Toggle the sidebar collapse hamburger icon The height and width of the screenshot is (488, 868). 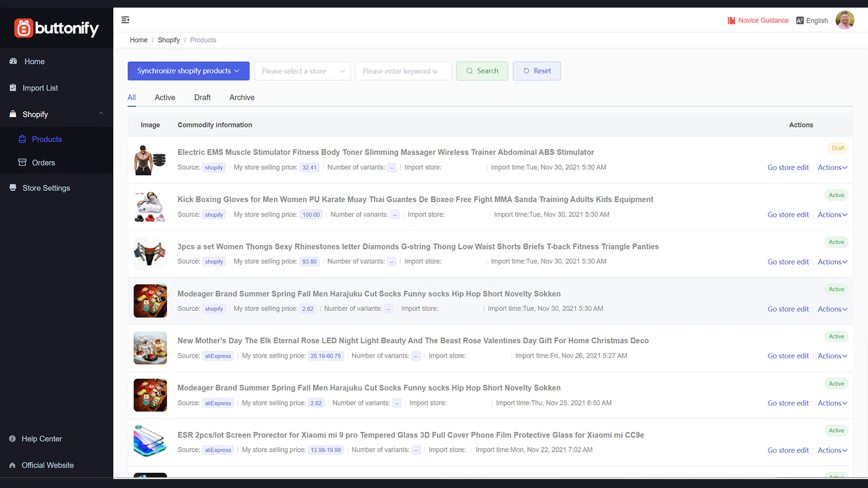pos(125,20)
